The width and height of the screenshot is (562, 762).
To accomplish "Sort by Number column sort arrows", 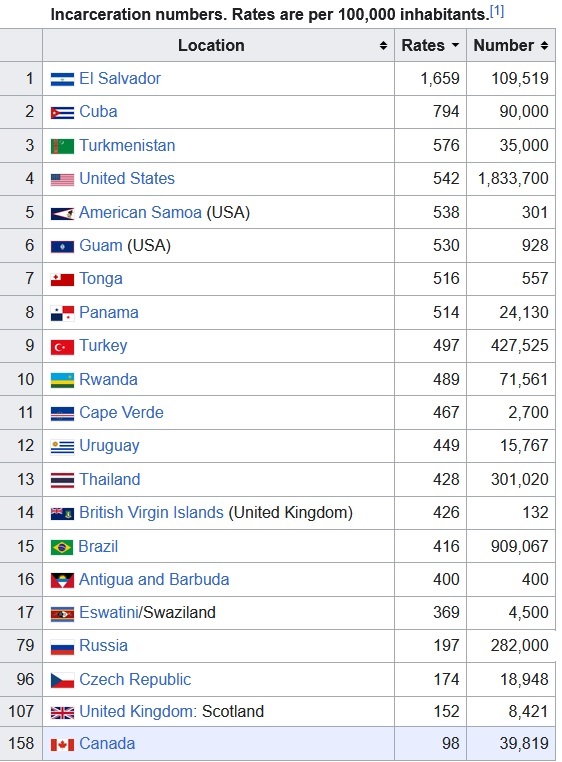I will (x=544, y=46).
